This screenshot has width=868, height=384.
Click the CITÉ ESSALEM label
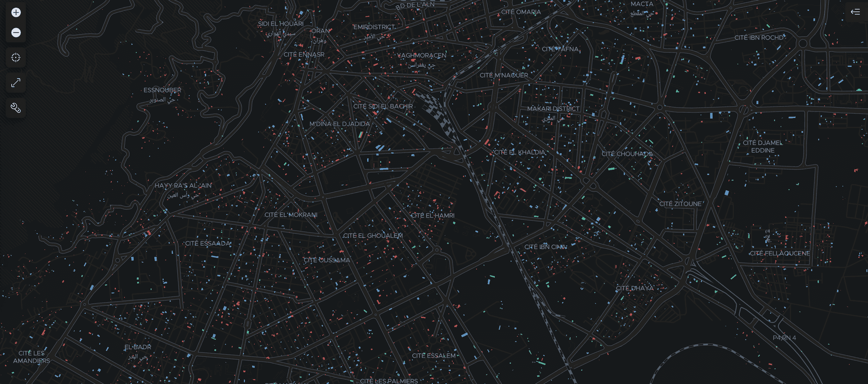point(434,356)
